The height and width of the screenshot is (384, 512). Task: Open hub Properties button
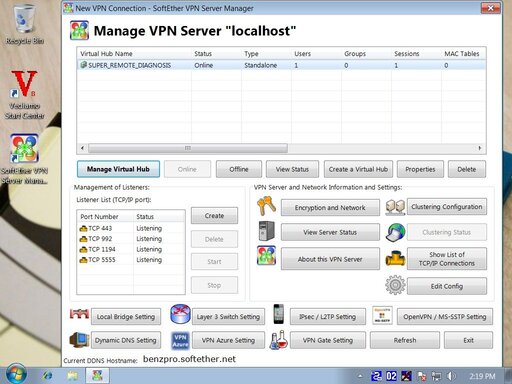(420, 169)
